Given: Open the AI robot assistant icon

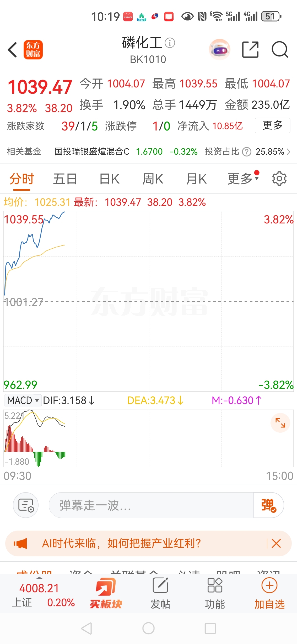Looking at the screenshot, I should (x=220, y=49).
